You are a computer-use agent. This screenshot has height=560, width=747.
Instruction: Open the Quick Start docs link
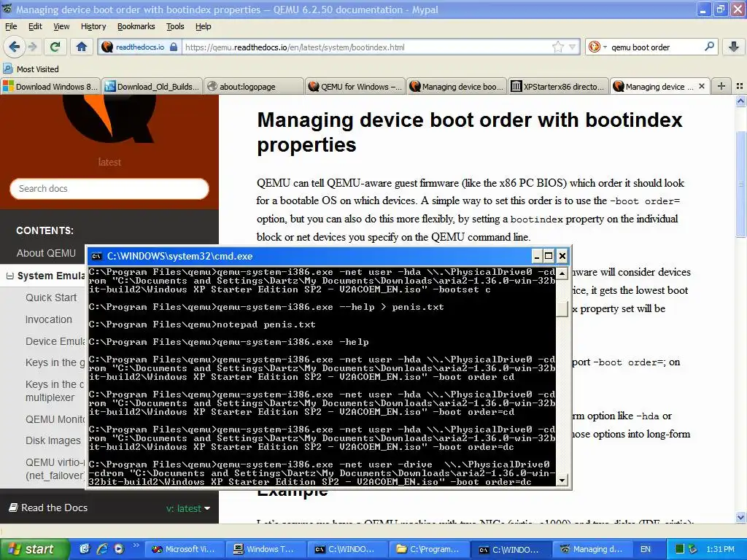(51, 297)
